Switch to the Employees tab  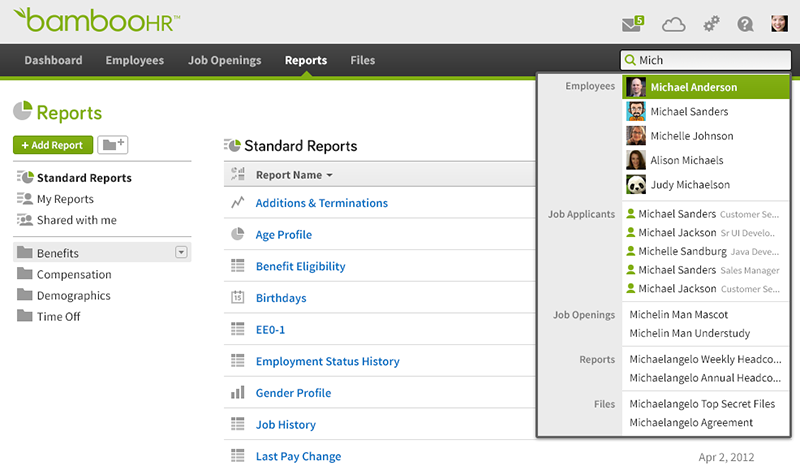134,60
